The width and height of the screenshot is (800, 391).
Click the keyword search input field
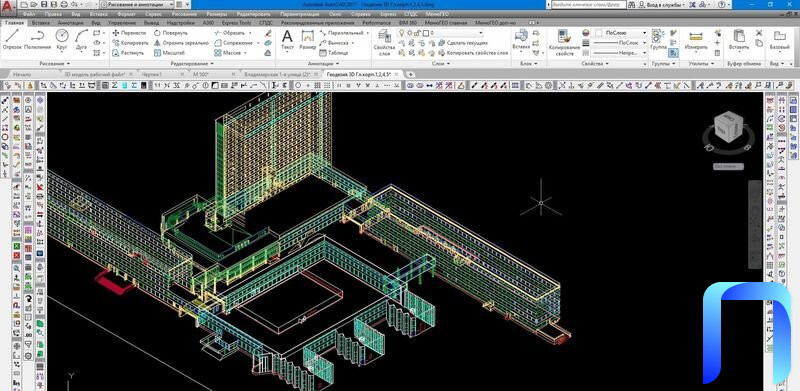[588, 4]
